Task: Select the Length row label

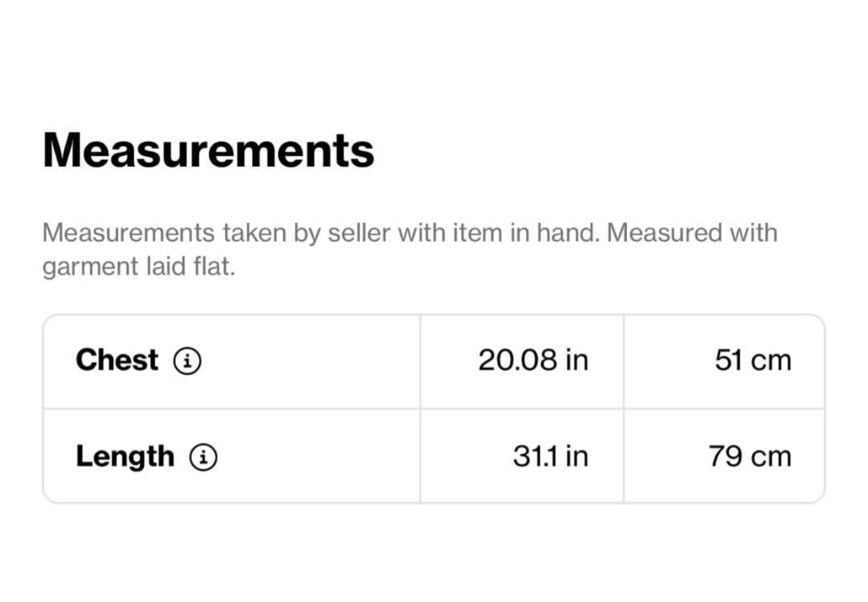Action: pos(125,457)
